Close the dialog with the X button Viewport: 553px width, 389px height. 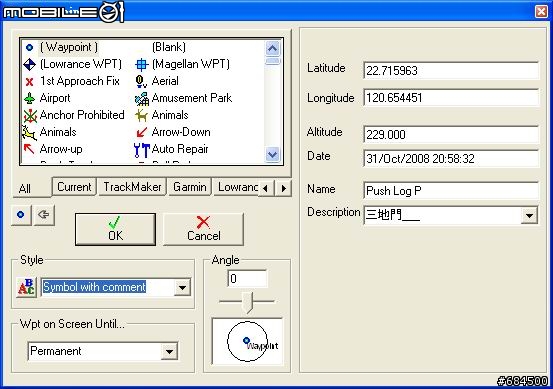click(541, 11)
